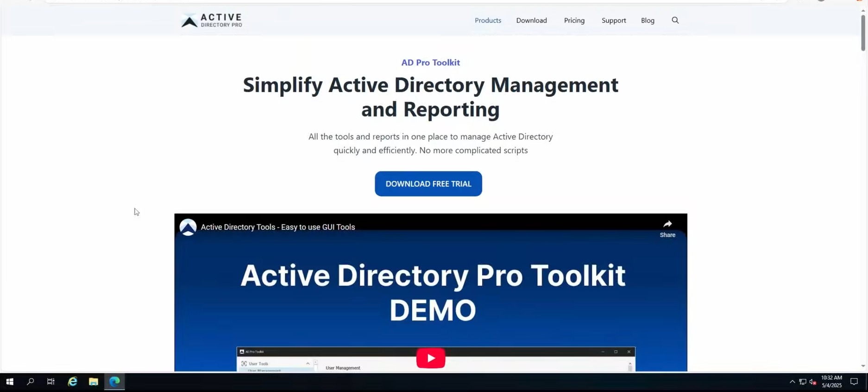Open the site search magnifier icon

(675, 20)
